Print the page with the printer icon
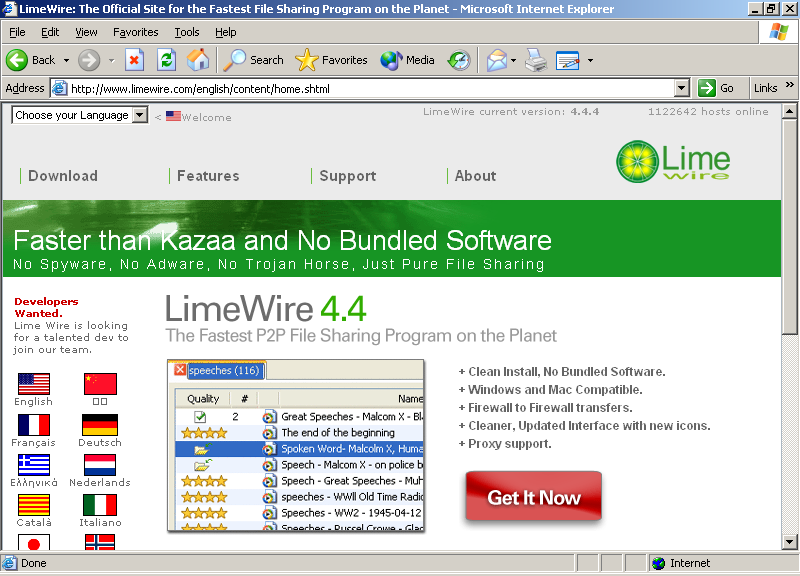The height and width of the screenshot is (576, 800). [536, 60]
